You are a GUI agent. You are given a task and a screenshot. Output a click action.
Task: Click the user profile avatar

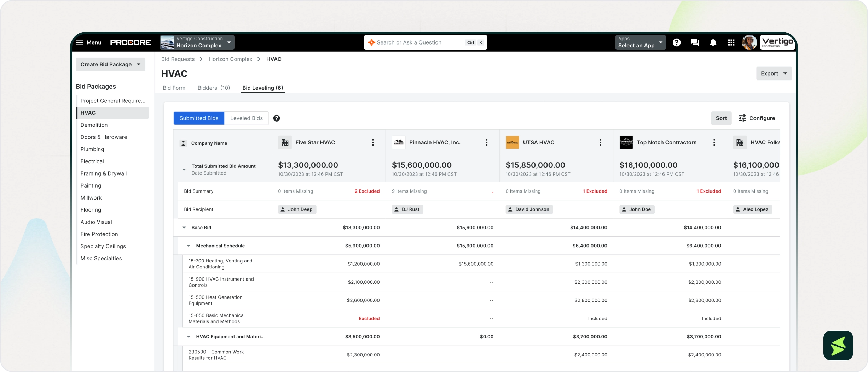coord(749,42)
